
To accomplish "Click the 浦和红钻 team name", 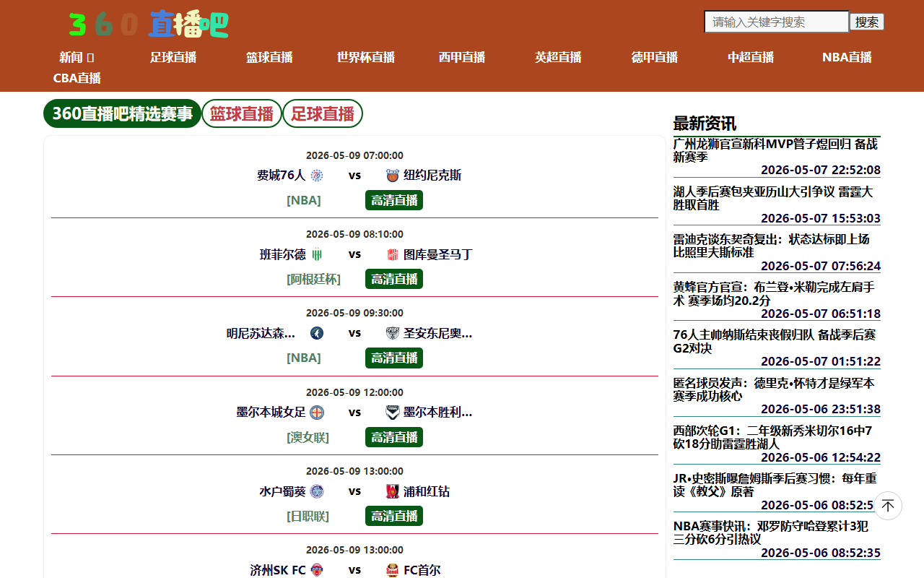I will point(427,491).
